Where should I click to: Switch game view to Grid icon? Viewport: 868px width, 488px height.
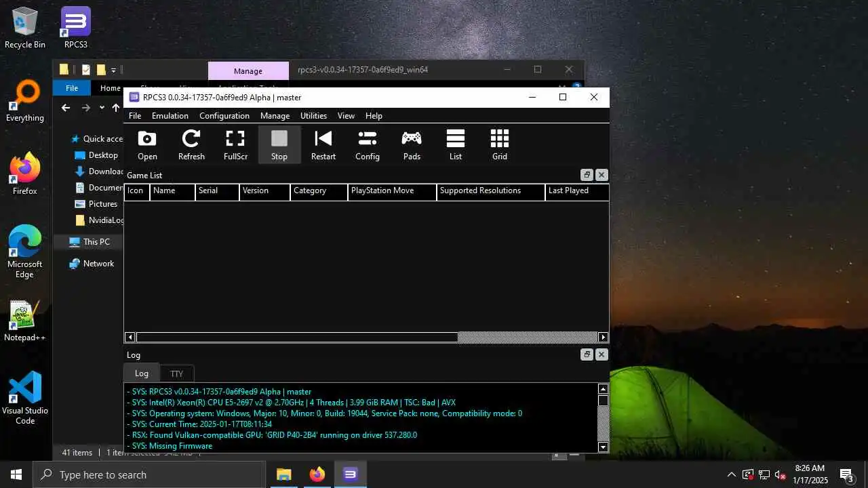coord(500,145)
